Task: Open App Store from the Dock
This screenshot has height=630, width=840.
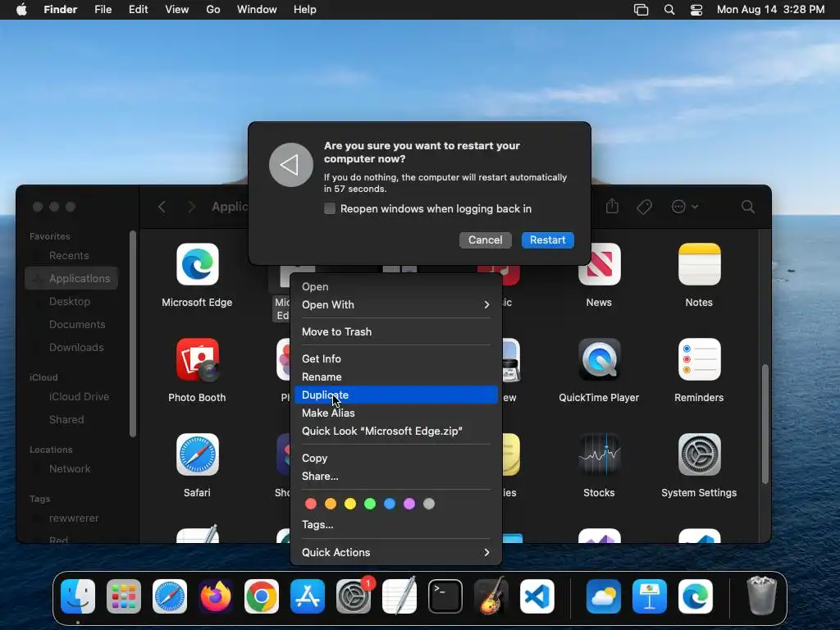Action: click(308, 596)
